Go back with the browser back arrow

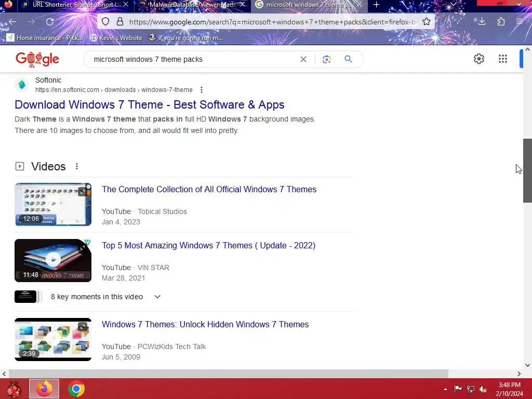[12, 22]
